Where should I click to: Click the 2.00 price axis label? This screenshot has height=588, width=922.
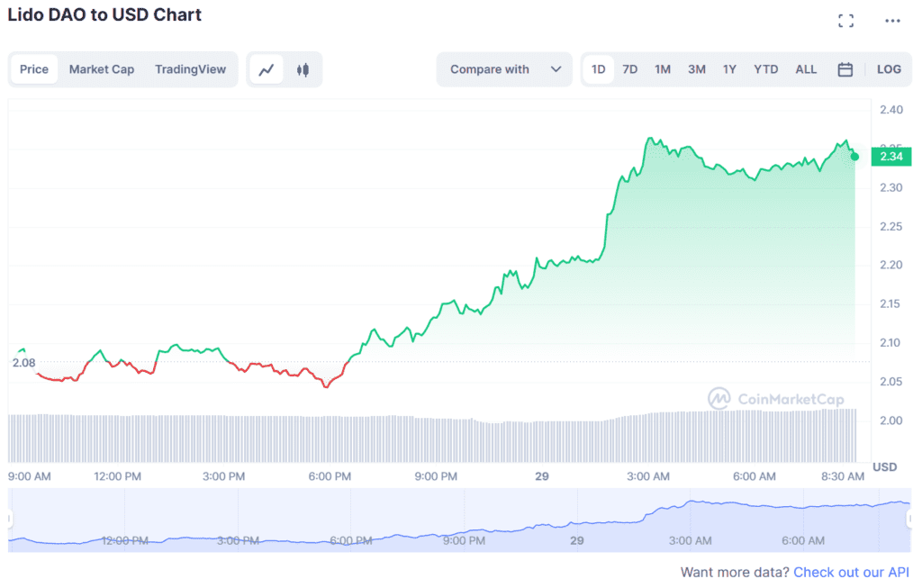[890, 421]
